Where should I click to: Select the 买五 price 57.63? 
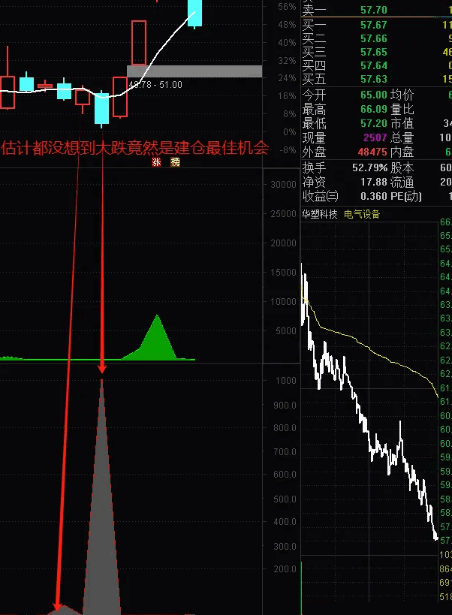pyautogui.click(x=374, y=79)
